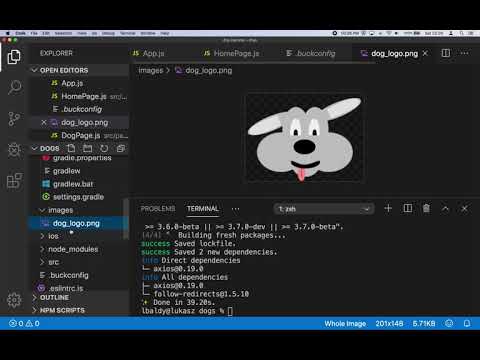Click 5.71KB file size status item

click(x=424, y=323)
